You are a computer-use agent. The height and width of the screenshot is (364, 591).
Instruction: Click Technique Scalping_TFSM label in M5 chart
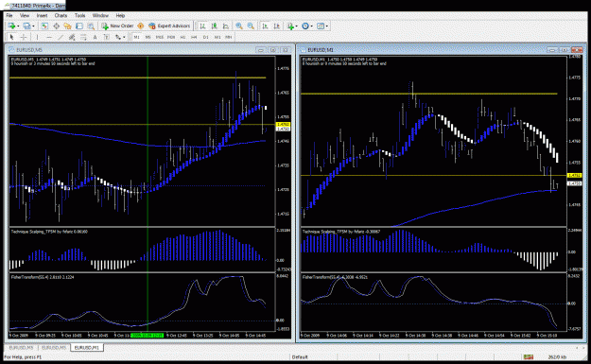pyautogui.click(x=49, y=232)
